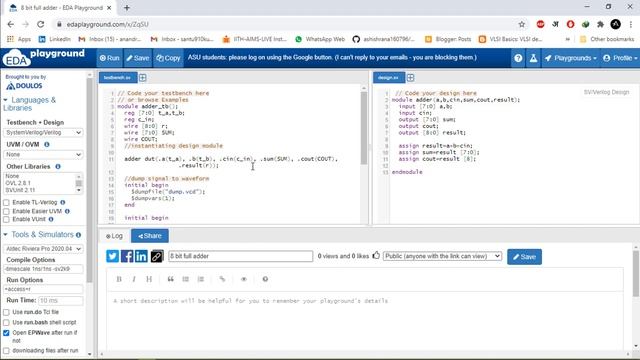Image resolution: width=640 pixels, height=360 pixels.
Task: Bookmark page with star icon
Action: (x=522, y=24)
